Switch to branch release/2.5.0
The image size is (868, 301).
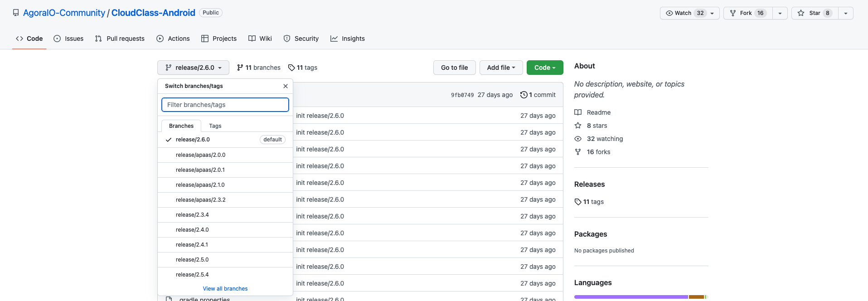(x=225, y=260)
